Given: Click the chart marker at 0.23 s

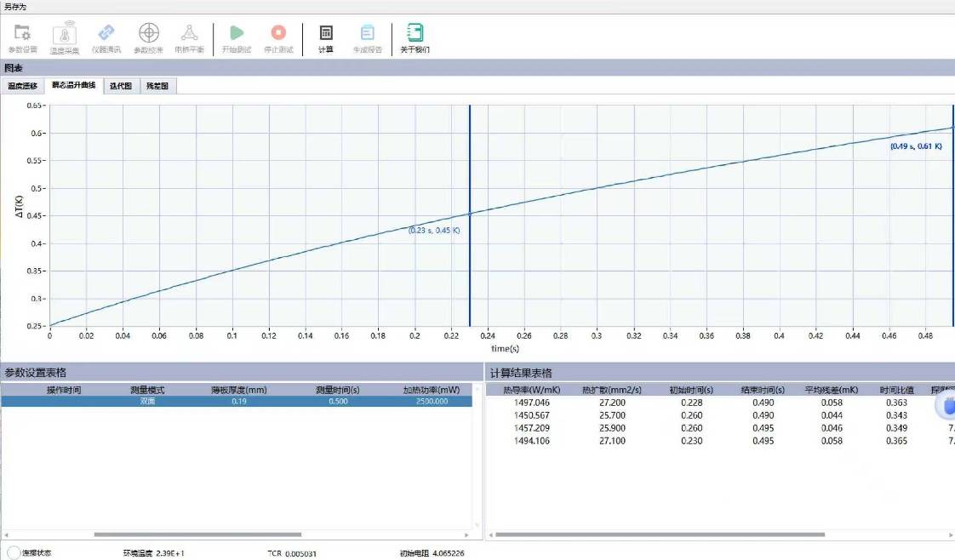Looking at the screenshot, I should tap(470, 214).
